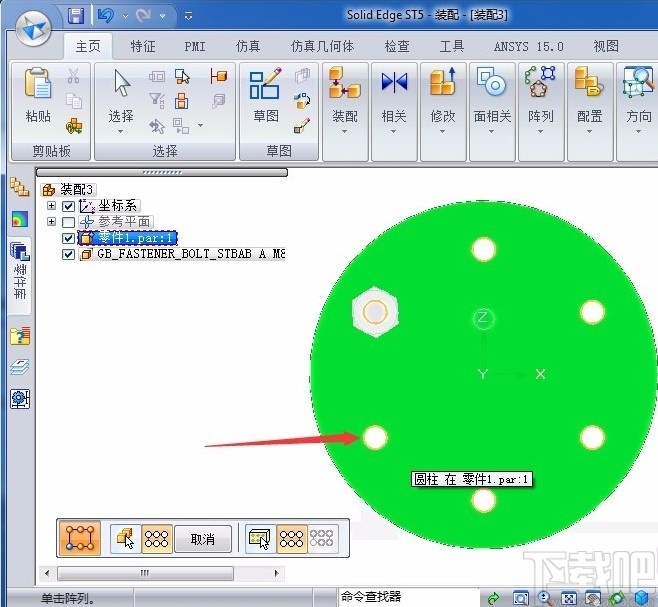Click the blue cube view style icon in status bar
This screenshot has width=658, height=607.
point(642,598)
